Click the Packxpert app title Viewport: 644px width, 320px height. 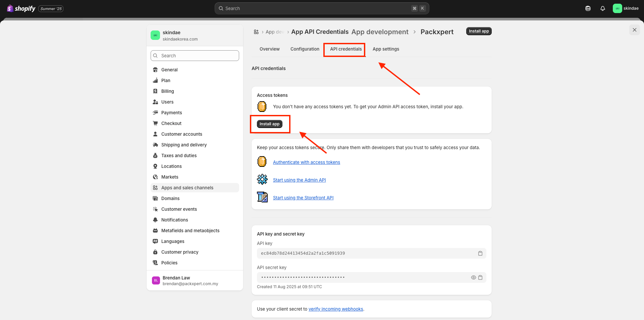[437, 32]
